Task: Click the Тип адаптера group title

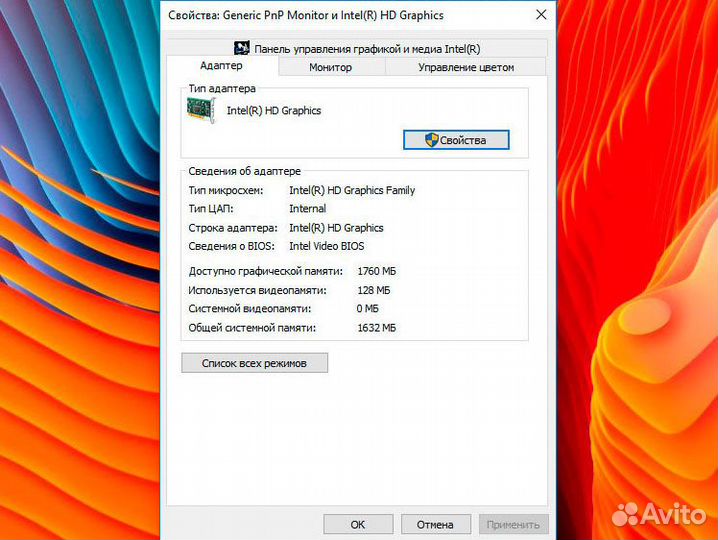Action: click(x=222, y=88)
